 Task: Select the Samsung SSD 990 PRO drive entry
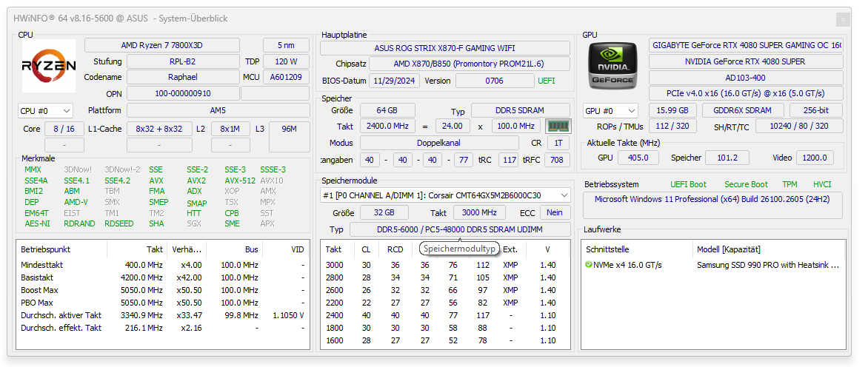pyautogui.click(x=713, y=265)
